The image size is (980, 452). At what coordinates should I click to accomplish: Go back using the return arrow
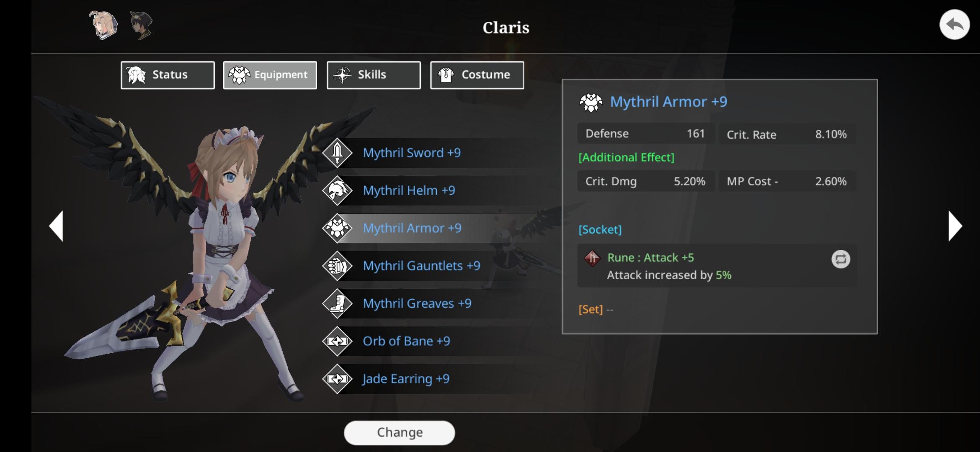[x=954, y=25]
